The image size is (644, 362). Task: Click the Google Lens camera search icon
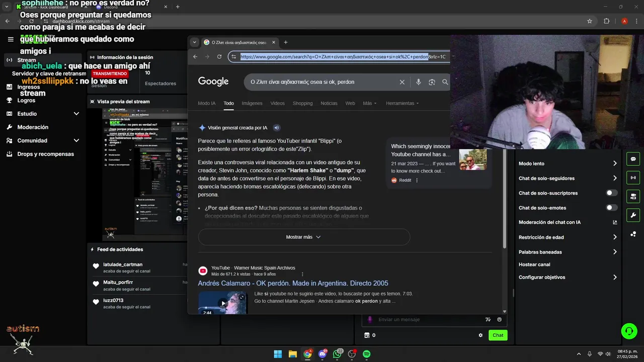point(432,82)
